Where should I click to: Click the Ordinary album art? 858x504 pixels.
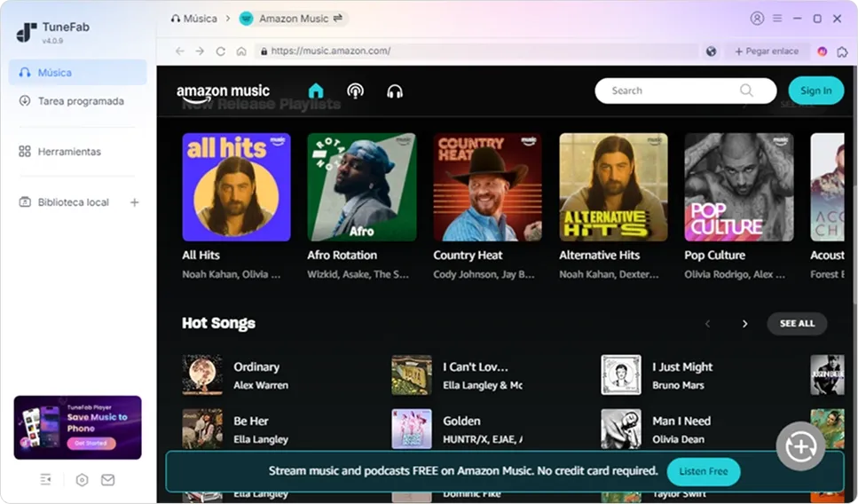click(202, 374)
